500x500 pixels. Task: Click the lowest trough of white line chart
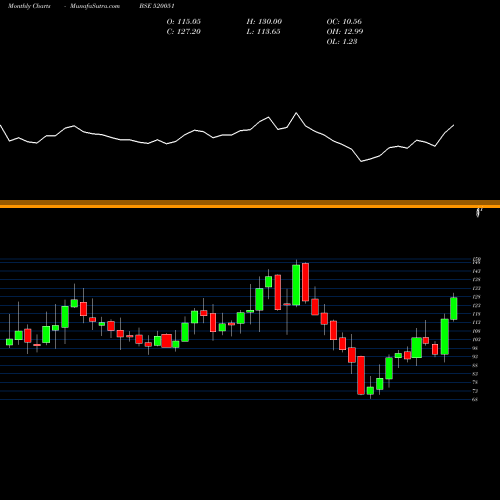[361, 162]
